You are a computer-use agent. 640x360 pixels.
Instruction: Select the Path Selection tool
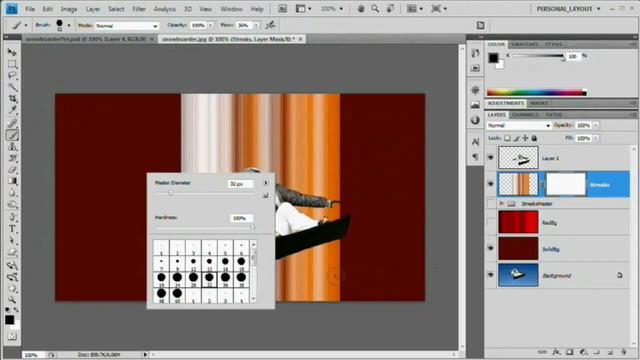point(12,240)
